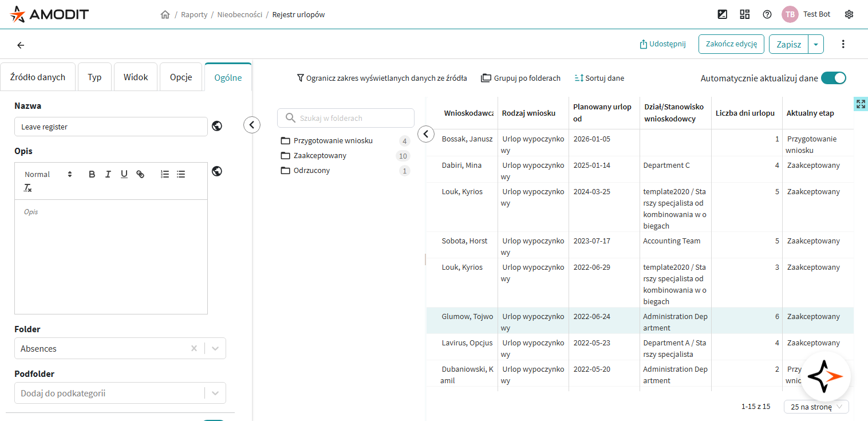Toggle Automatycznie aktualizuj dane switch
Image resolution: width=868 pixels, height=421 pixels.
pyautogui.click(x=833, y=78)
